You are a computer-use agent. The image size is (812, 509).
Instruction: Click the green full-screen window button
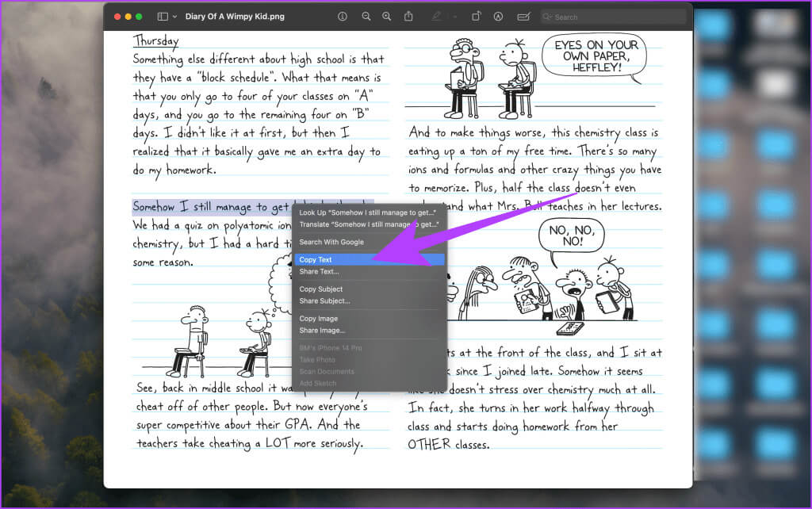pyautogui.click(x=139, y=17)
